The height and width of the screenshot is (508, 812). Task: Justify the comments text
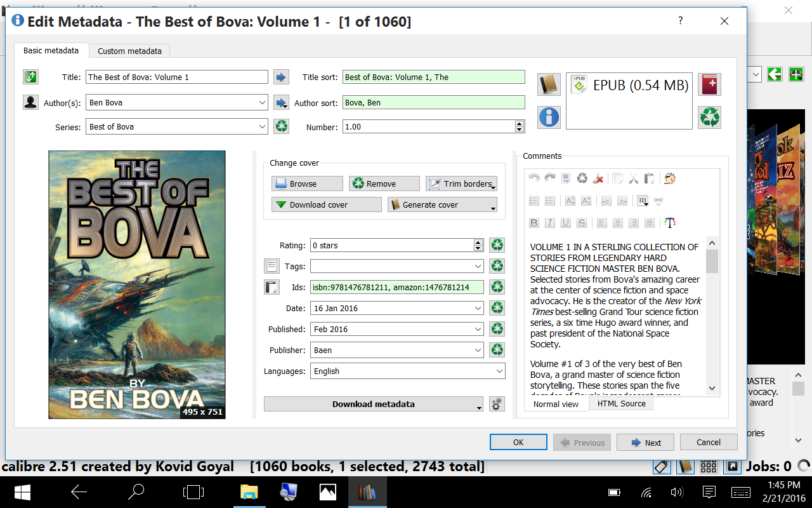click(649, 223)
